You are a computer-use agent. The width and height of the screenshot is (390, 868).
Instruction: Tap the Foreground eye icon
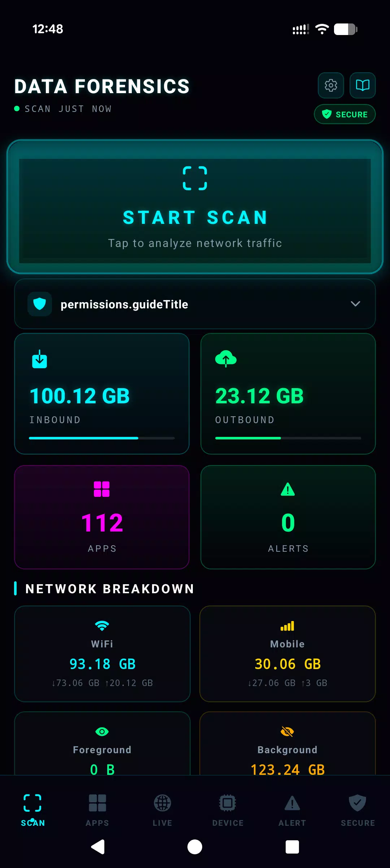pos(102,732)
